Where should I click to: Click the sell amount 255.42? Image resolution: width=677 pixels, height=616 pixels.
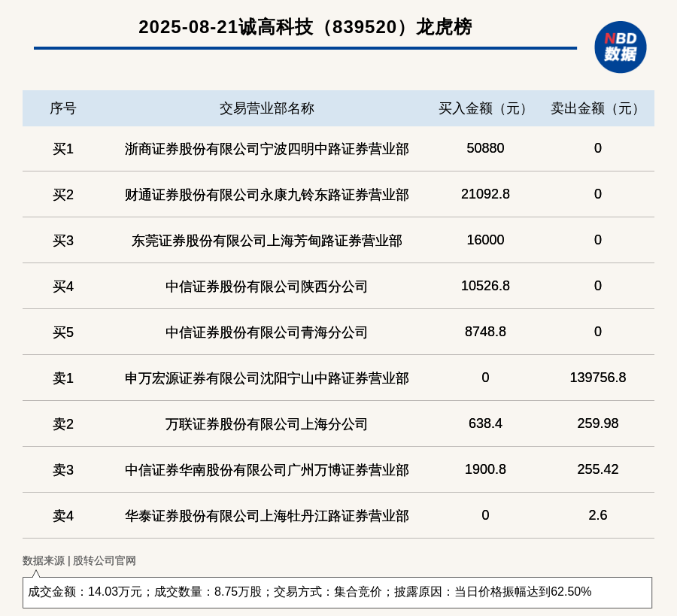[x=597, y=469]
